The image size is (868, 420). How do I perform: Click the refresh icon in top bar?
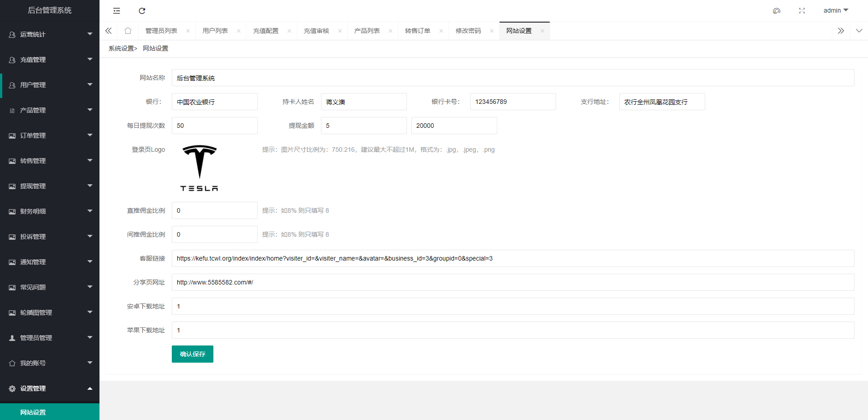pyautogui.click(x=142, y=11)
